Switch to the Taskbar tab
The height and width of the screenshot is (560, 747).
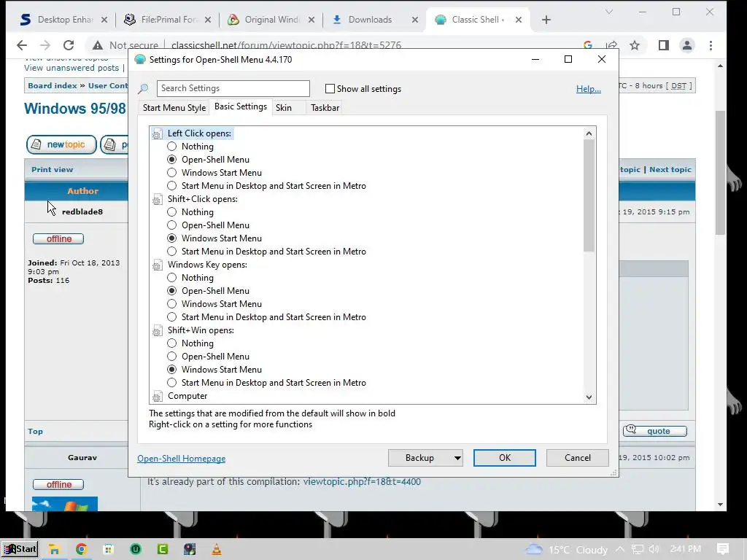click(x=325, y=108)
